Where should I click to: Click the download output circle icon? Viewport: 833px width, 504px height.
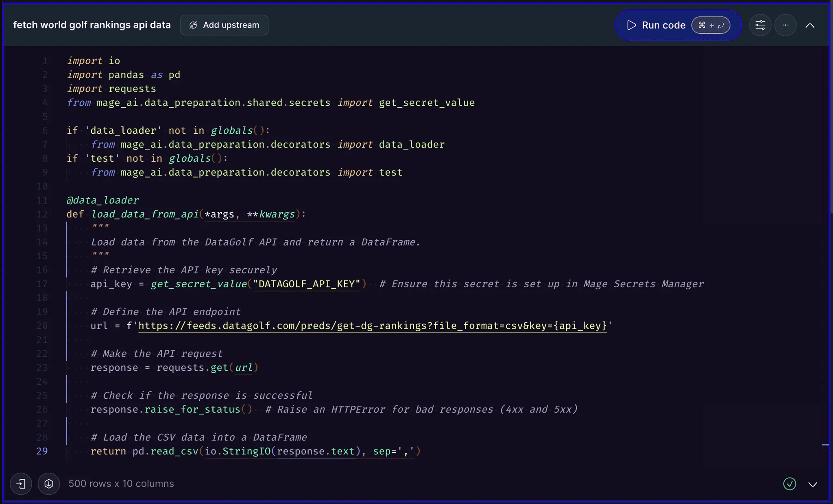(49, 484)
